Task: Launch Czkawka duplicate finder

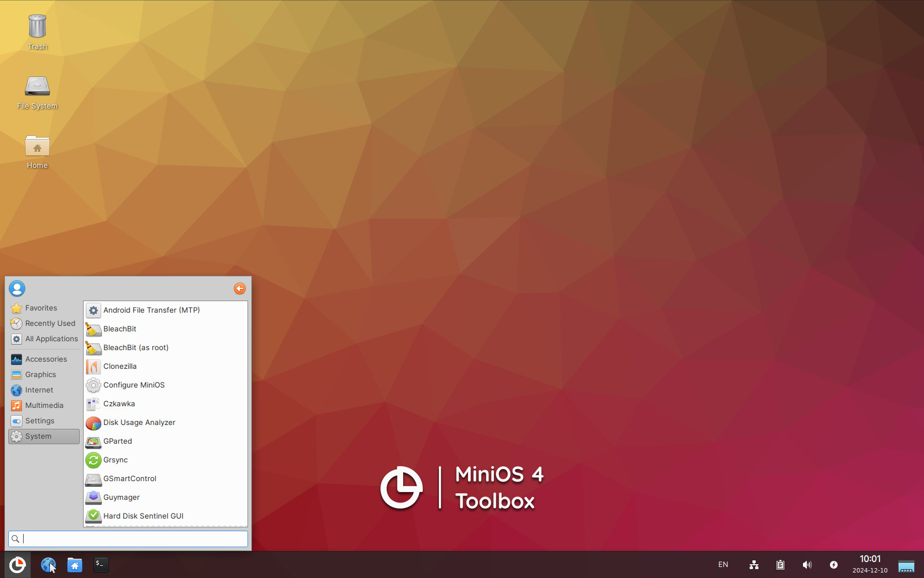Action: 166,403
